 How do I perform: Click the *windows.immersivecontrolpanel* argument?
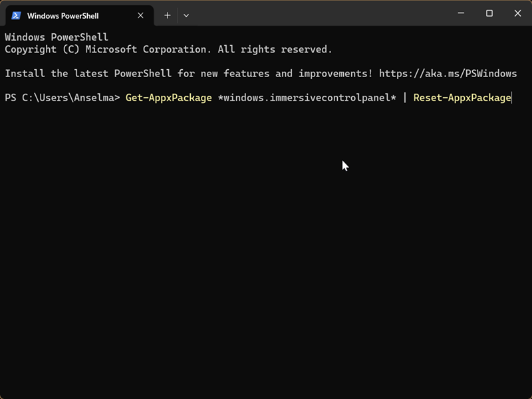pos(307,98)
